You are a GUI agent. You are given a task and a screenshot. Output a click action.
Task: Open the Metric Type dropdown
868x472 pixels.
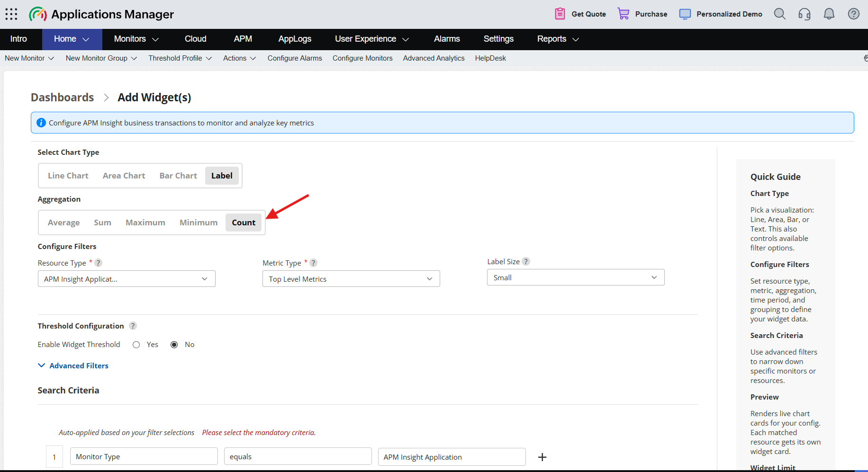coord(351,279)
